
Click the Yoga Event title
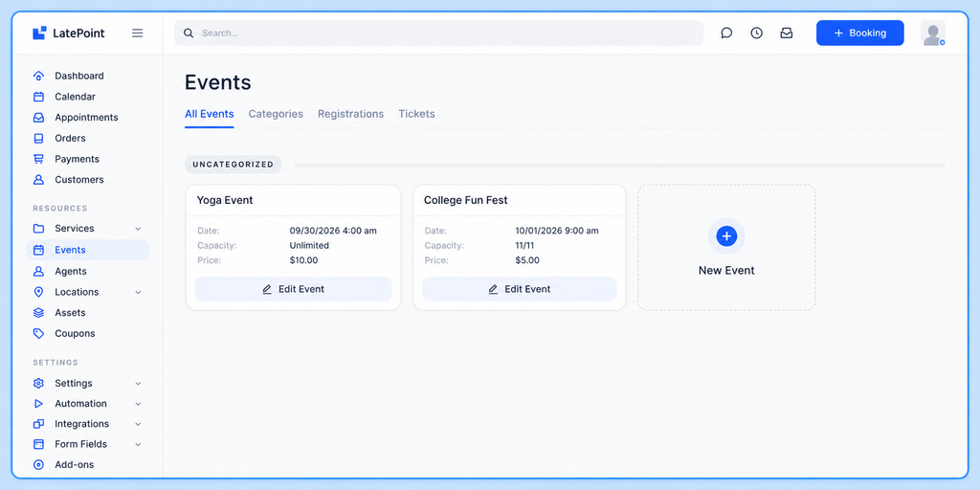[225, 201]
